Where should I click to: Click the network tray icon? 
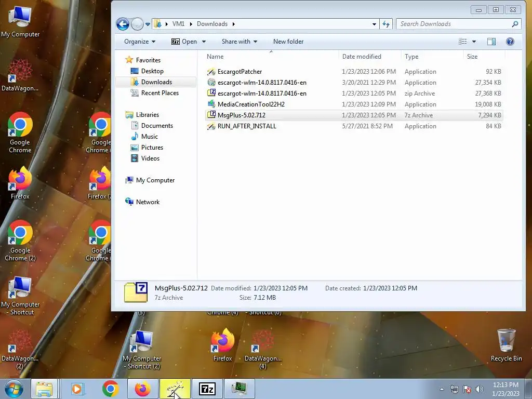pyautogui.click(x=454, y=389)
